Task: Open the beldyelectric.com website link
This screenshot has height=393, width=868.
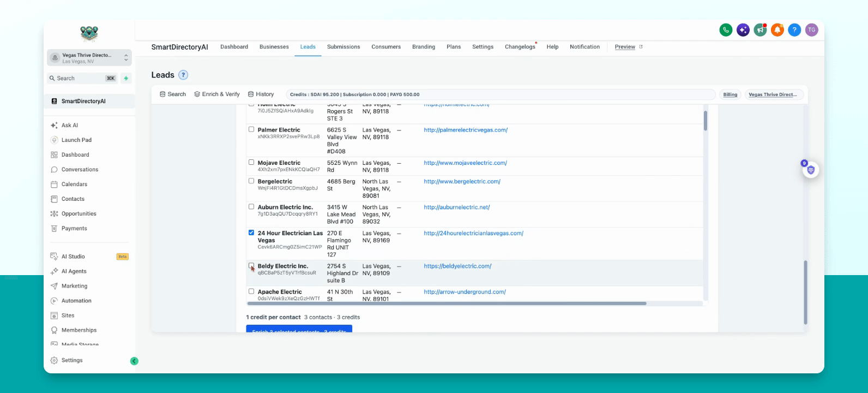Action: 457,266
